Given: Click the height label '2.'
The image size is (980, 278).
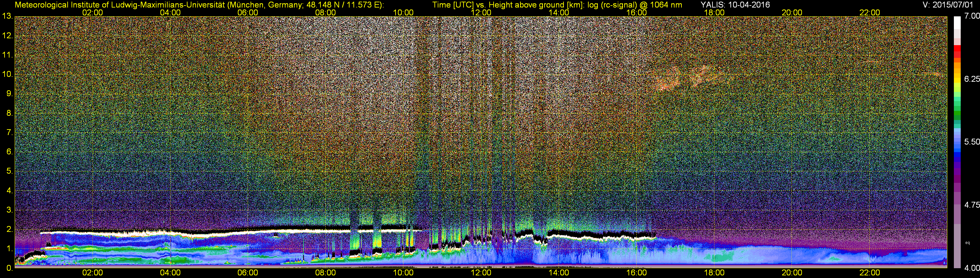Looking at the screenshot, I should point(9,229).
